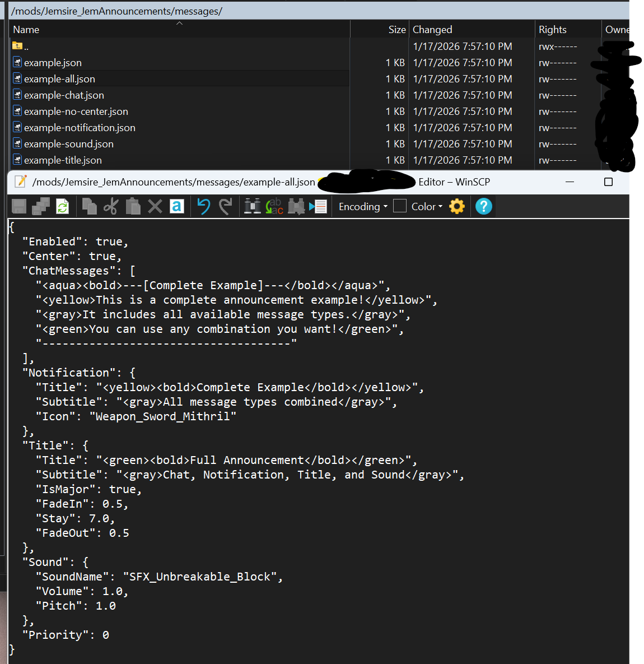The height and width of the screenshot is (664, 644).
Task: Open the Color dropdown menu
Action: click(424, 206)
